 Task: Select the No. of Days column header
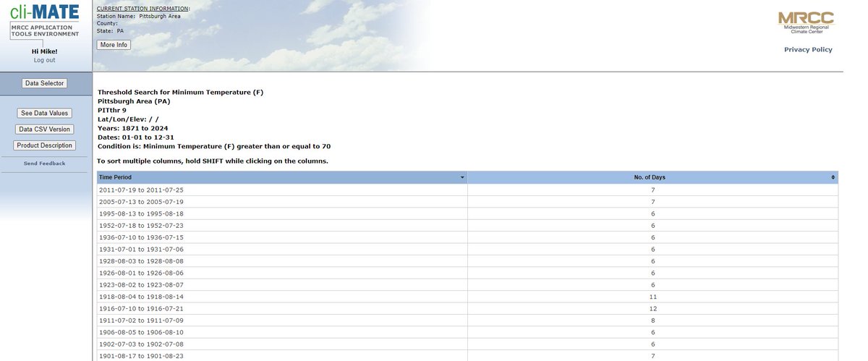(653, 177)
